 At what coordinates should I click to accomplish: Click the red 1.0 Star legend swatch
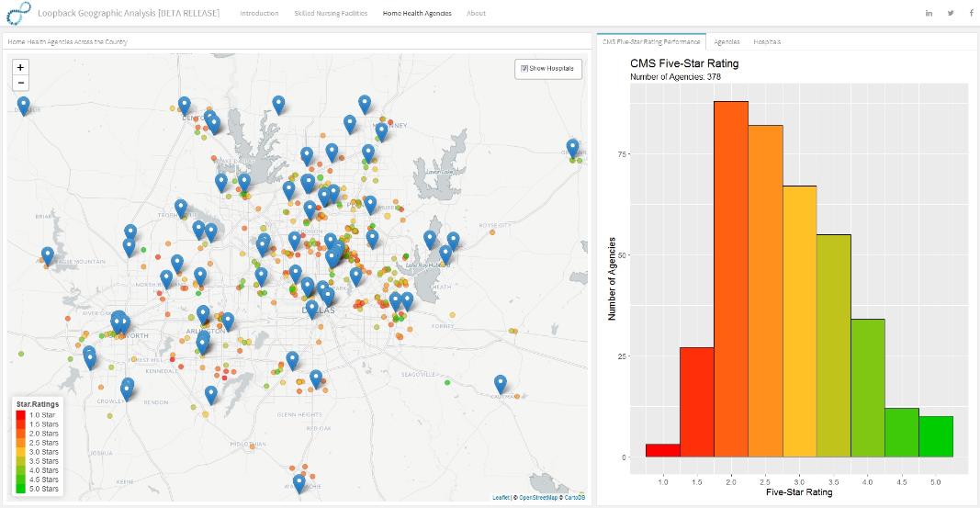tap(20, 414)
